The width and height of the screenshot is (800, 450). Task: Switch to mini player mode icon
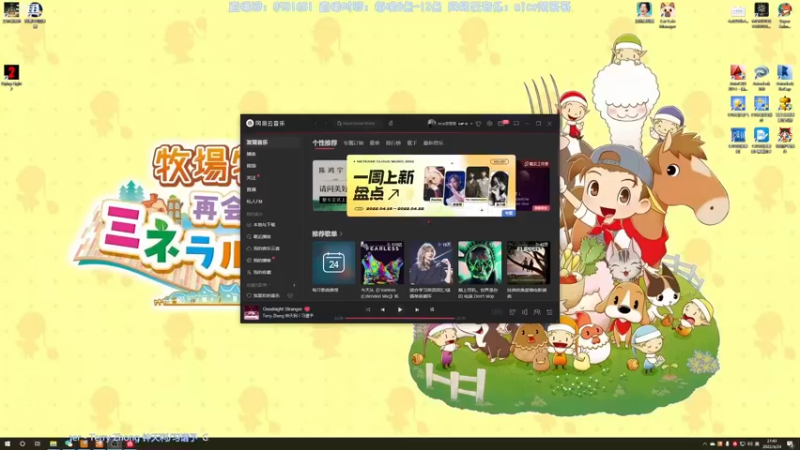coord(516,123)
